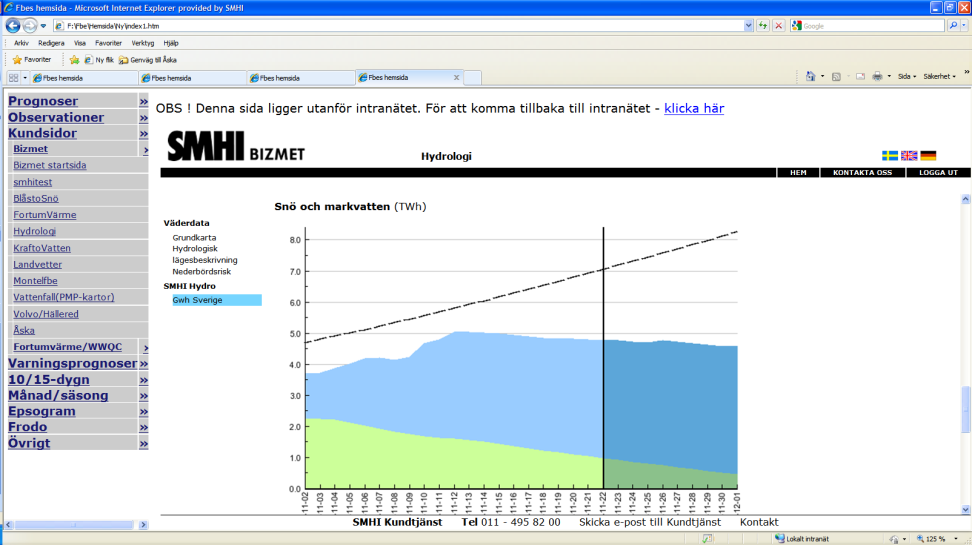Viewport: 972px width, 545px height.
Task: Select the British flag language
Action: (909, 156)
